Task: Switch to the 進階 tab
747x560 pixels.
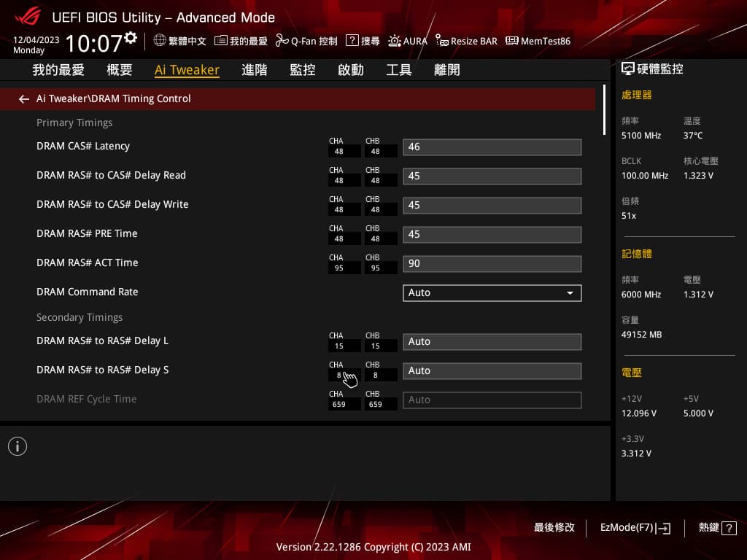Action: (x=254, y=69)
